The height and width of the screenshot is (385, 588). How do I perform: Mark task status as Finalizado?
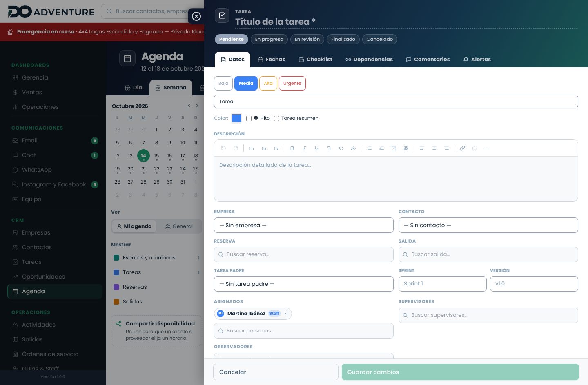343,39
